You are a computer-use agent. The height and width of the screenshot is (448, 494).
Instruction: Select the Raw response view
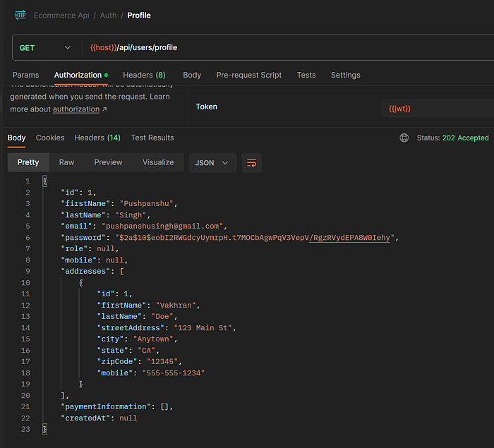(x=66, y=162)
